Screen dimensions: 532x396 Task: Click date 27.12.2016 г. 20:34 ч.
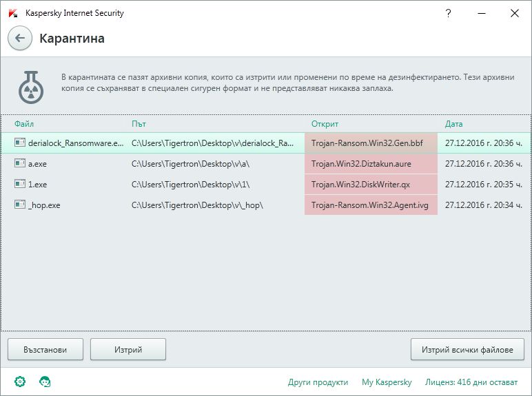[x=484, y=205]
